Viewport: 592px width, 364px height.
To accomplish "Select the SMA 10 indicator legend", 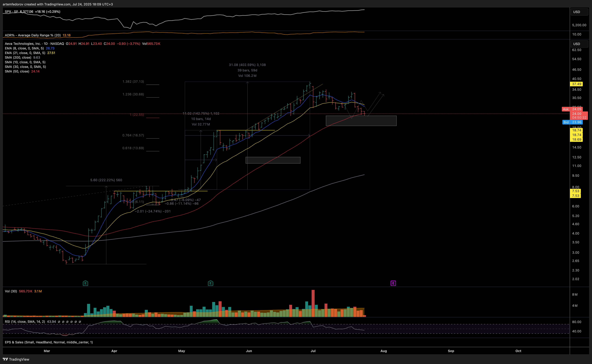I will (x=25, y=62).
